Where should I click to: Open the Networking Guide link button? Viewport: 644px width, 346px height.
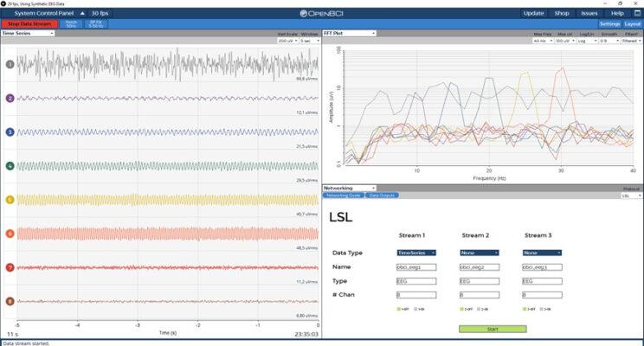344,195
